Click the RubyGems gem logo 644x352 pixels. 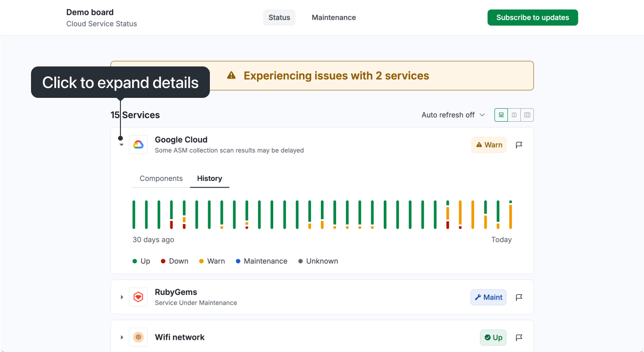click(138, 297)
